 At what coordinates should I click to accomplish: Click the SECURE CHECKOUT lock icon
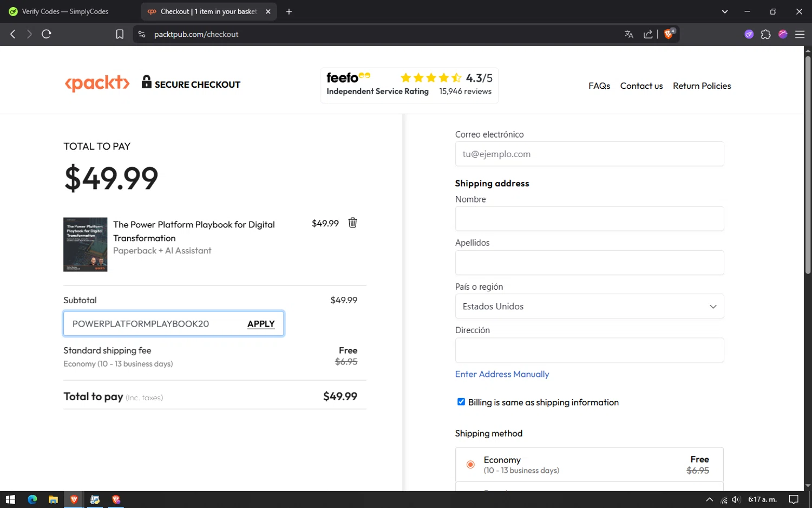point(147,82)
